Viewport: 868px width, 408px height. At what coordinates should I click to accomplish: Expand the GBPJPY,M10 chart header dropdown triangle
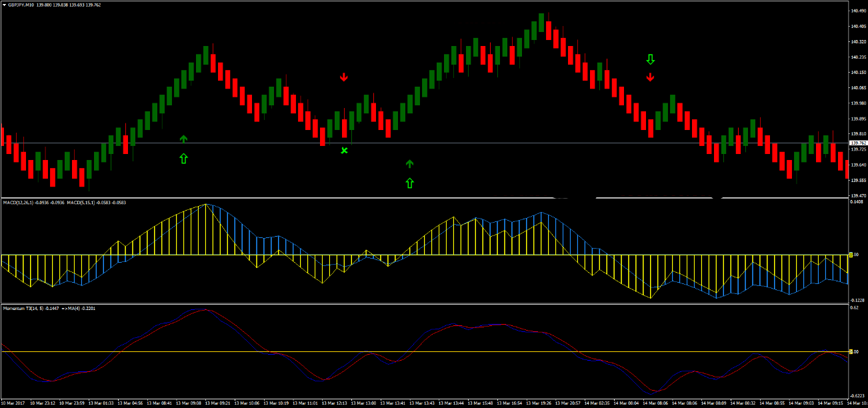pyautogui.click(x=5, y=3)
